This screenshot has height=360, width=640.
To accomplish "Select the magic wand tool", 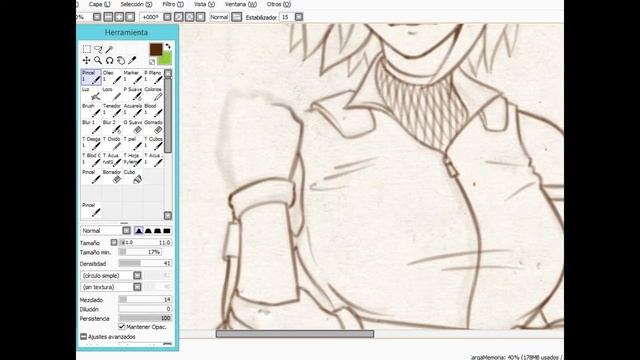I will coord(109,49).
